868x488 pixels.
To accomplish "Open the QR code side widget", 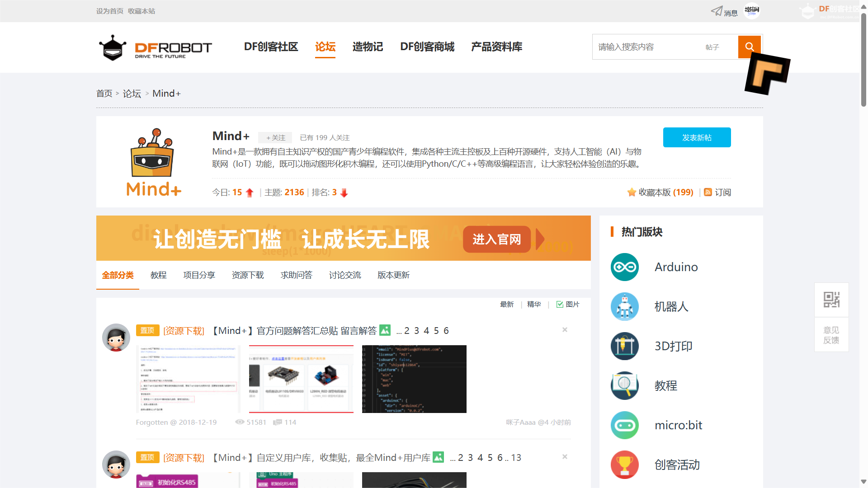I will coord(831,300).
